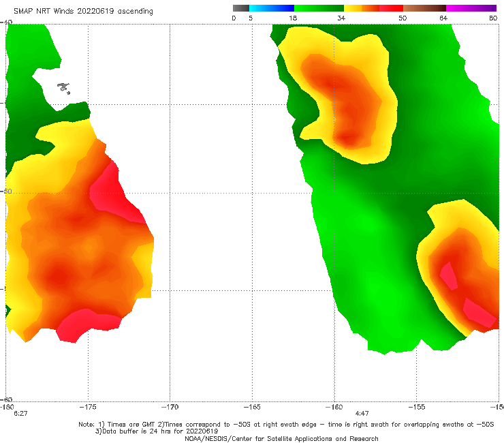The image size is (504, 443).
Task: Click the longitude label '-160'
Action: click(x=334, y=407)
